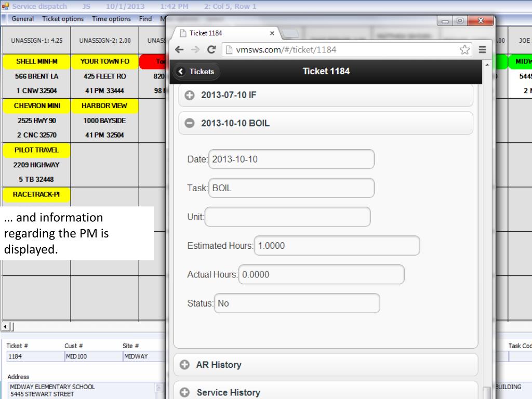Viewport: 532px width, 399px height.
Task: Select the HARBOR VIEW ticket cell
Action: coord(104,106)
